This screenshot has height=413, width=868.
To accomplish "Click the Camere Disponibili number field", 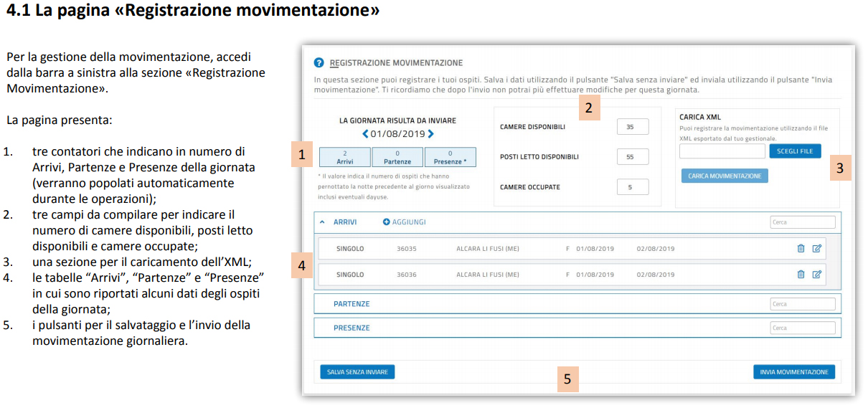I will (x=633, y=127).
